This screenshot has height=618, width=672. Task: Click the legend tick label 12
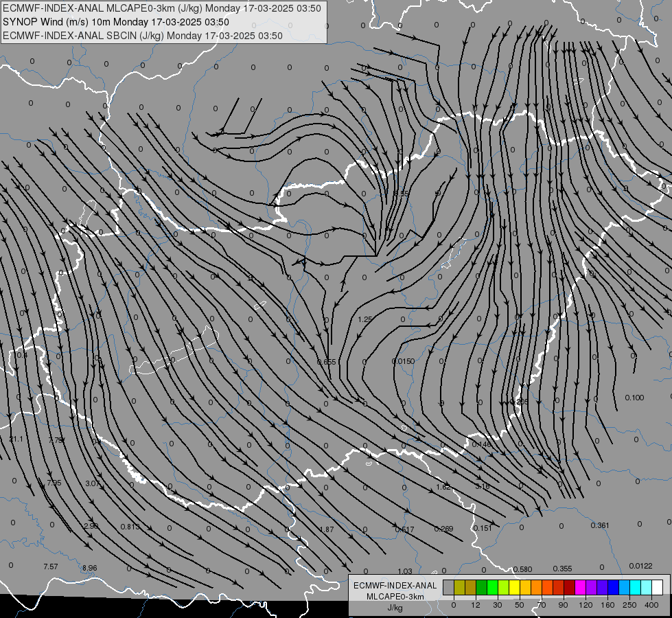476,605
